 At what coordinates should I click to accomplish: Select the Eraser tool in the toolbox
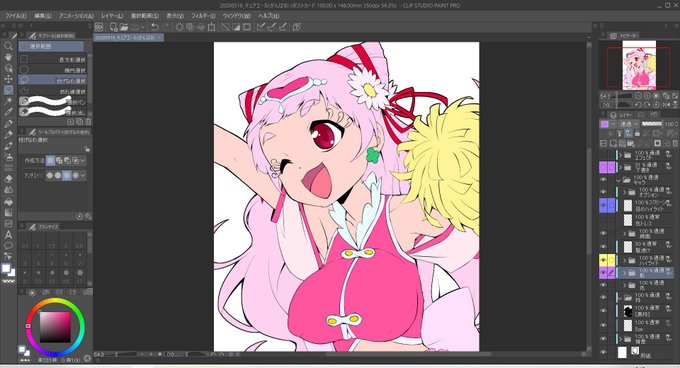click(x=8, y=178)
